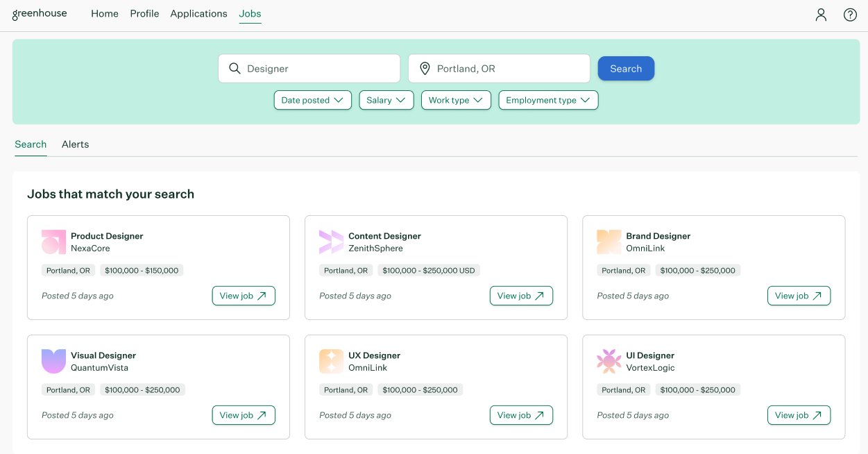This screenshot has height=454, width=868.
Task: View job for Product Designer
Action: (244, 296)
